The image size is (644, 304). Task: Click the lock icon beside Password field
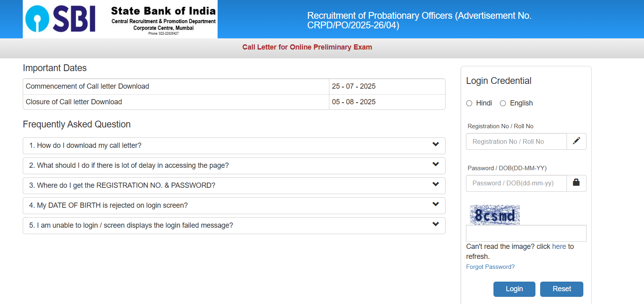576,183
